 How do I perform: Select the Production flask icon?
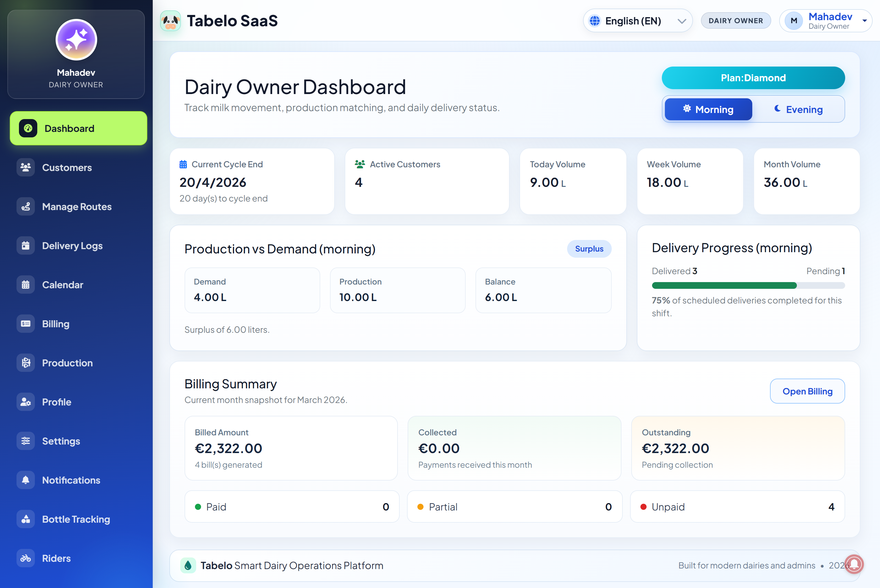point(26,363)
